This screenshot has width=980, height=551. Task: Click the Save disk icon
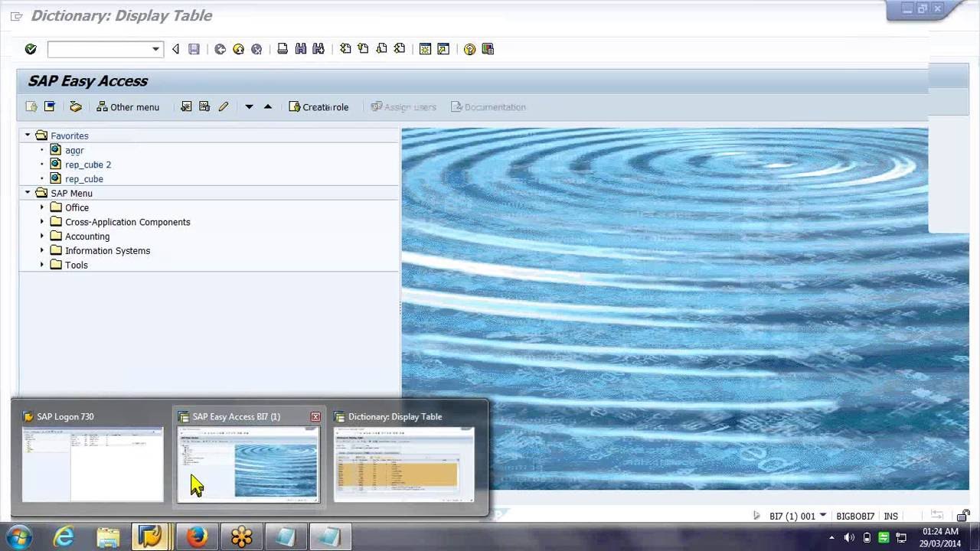pyautogui.click(x=194, y=49)
